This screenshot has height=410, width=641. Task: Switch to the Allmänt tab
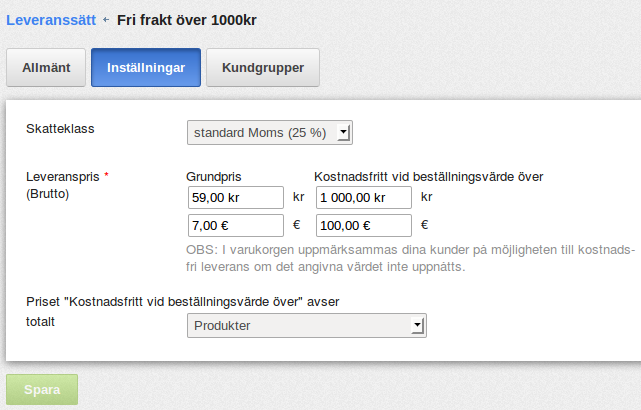pyautogui.click(x=45, y=68)
